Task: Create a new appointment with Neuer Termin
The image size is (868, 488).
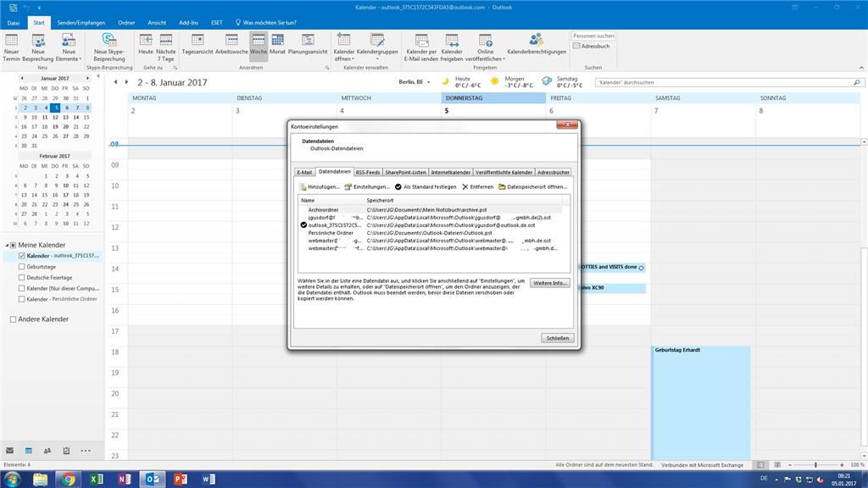Action: click(x=11, y=47)
